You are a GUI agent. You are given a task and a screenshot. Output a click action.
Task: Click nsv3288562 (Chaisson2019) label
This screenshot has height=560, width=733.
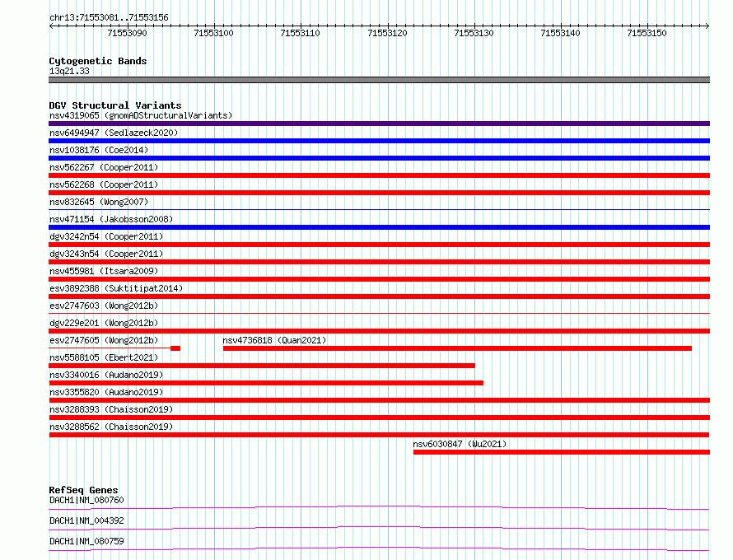111,427
